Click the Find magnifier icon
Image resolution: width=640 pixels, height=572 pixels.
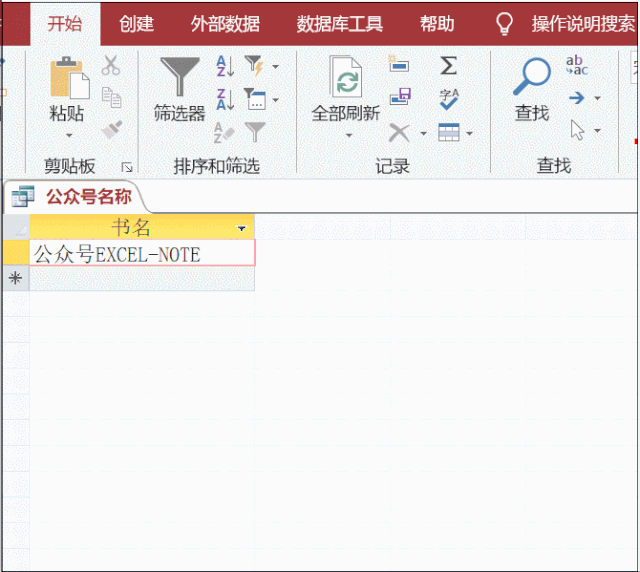[x=532, y=76]
